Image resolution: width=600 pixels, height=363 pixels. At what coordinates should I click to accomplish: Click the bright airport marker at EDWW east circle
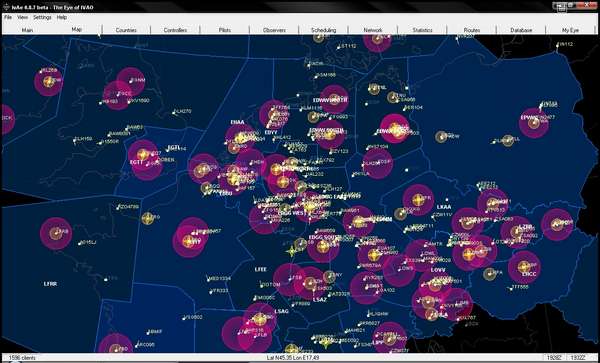coord(394,129)
